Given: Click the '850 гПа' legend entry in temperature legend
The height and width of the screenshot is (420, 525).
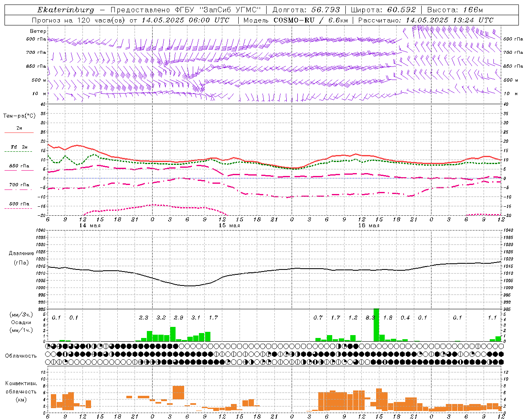Looking at the screenshot, I should pyautogui.click(x=19, y=168).
